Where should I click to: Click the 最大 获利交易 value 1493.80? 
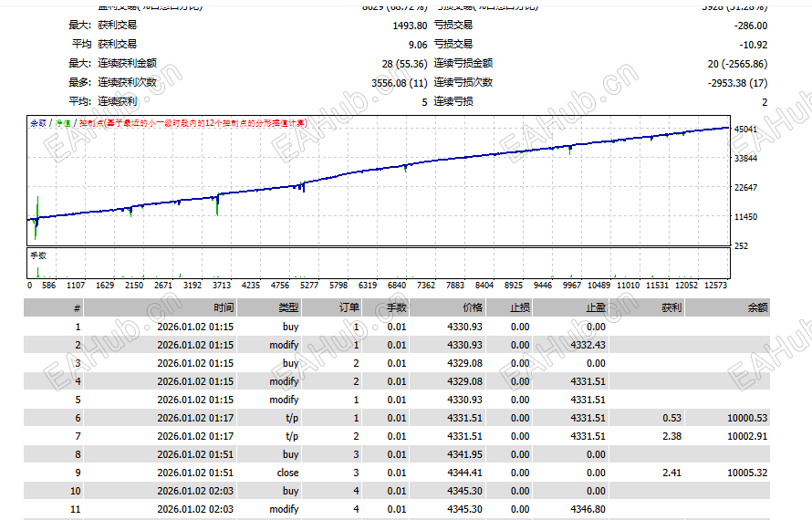[x=410, y=26]
